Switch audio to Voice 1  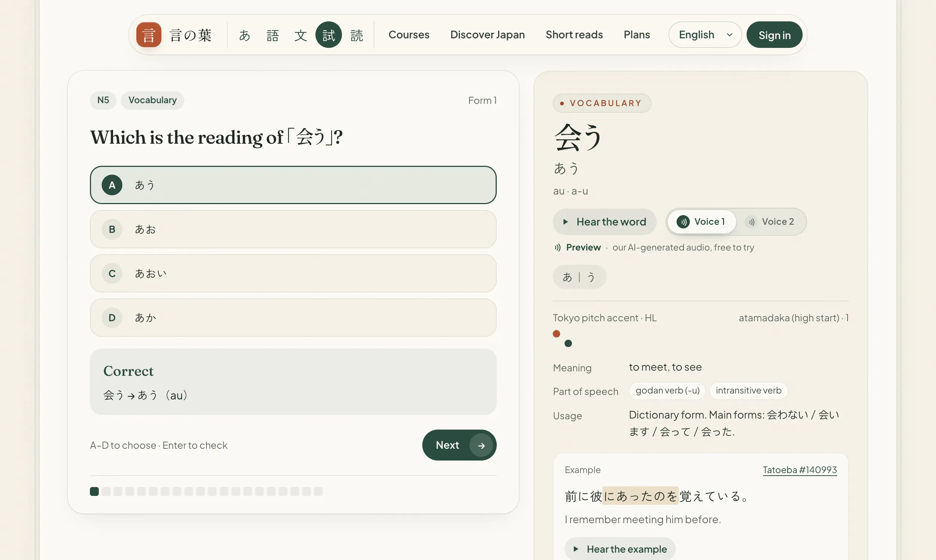click(x=702, y=222)
